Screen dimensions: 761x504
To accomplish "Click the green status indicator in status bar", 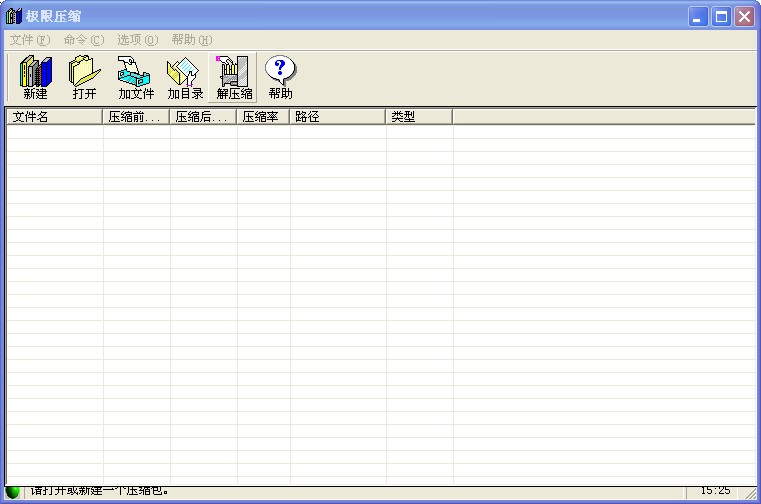I will [x=13, y=492].
